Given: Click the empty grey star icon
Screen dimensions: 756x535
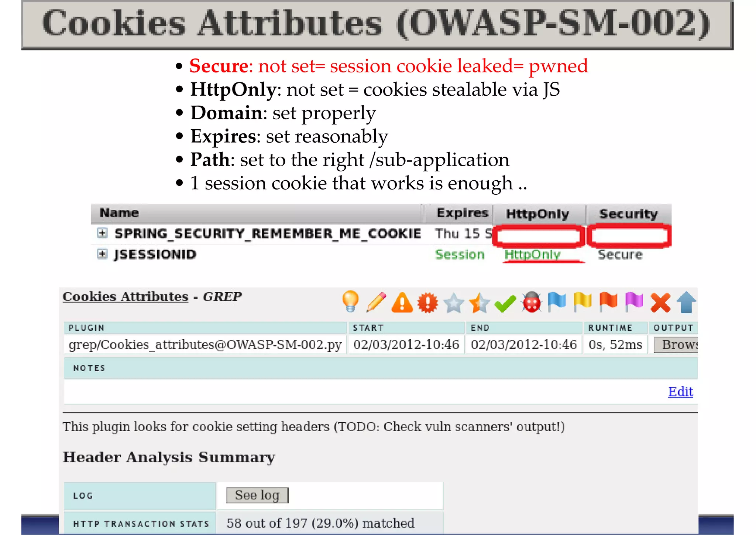Looking at the screenshot, I should (x=454, y=303).
